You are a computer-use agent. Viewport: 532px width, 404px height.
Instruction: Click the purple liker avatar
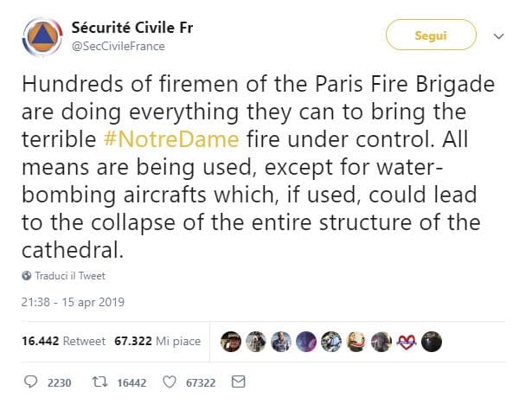pyautogui.click(x=305, y=342)
